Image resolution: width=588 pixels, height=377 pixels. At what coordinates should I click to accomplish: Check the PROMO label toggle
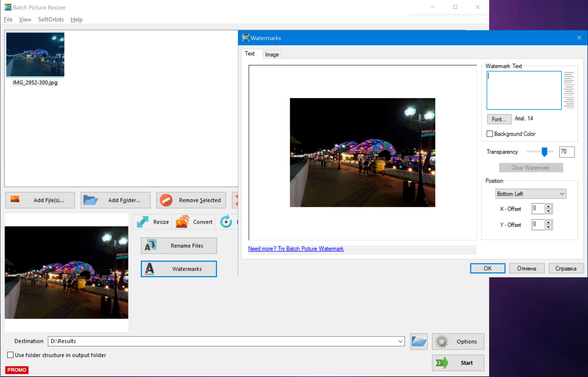(x=16, y=369)
